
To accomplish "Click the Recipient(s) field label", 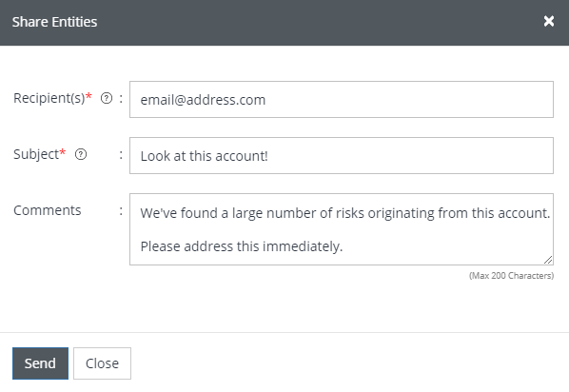I will click(49, 98).
